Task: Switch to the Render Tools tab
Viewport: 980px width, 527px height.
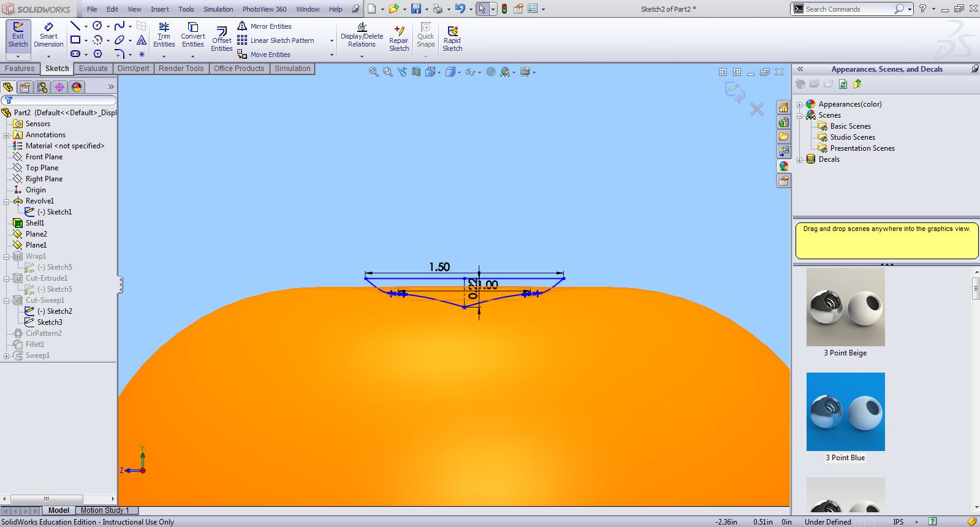Action: 181,69
